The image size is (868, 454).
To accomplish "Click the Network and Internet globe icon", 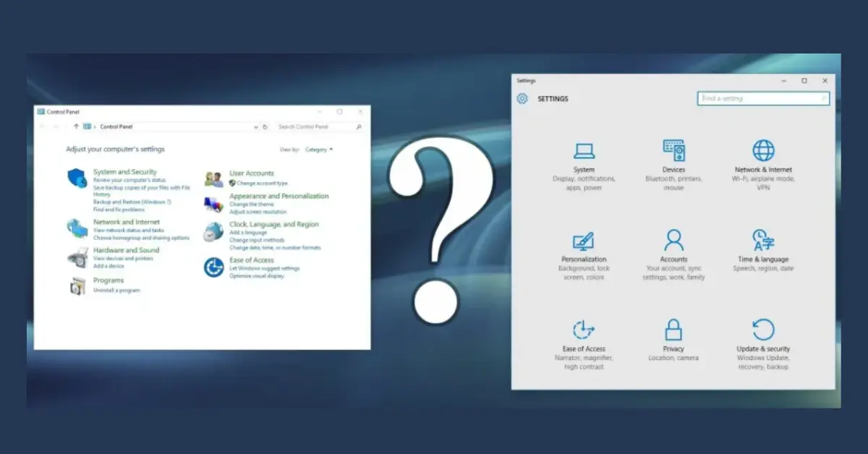I will click(77, 228).
